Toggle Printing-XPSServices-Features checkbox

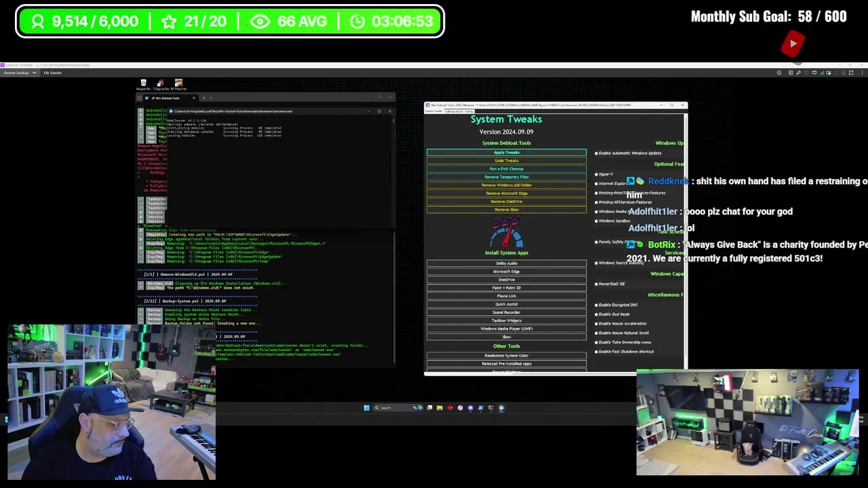pos(597,202)
